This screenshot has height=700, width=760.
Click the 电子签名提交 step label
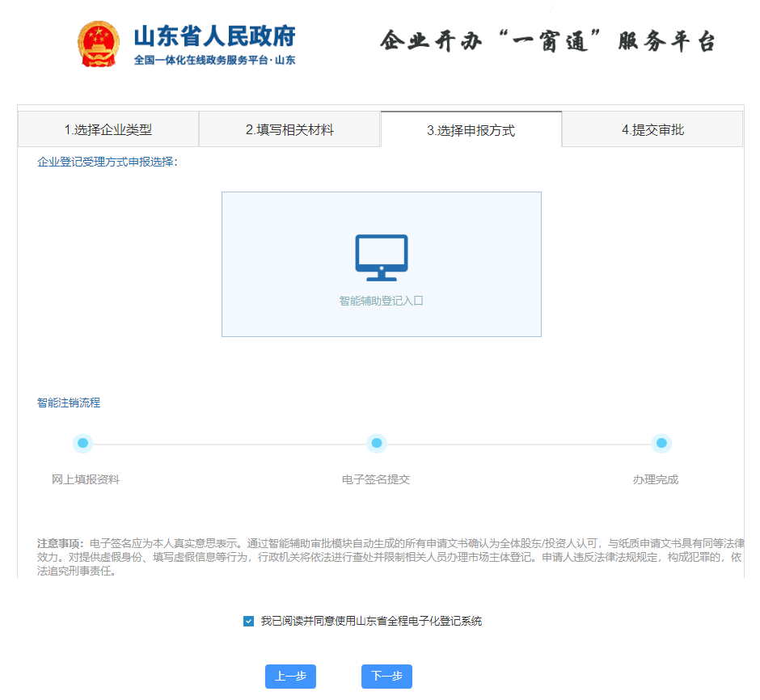[x=376, y=479]
